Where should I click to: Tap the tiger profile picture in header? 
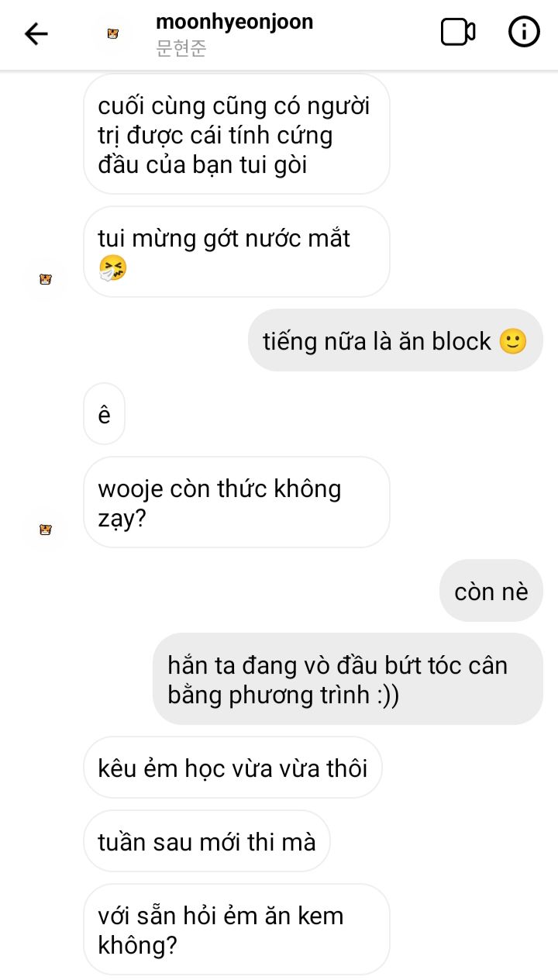(x=113, y=33)
